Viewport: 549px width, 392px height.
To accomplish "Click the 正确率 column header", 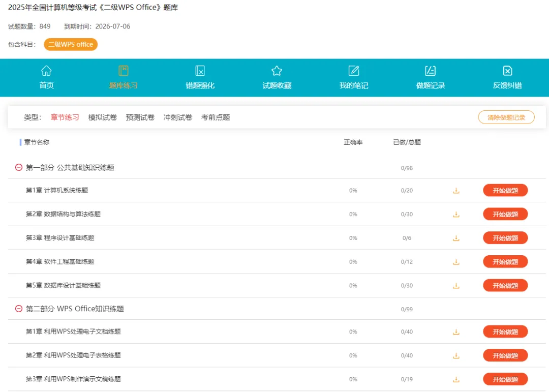I will pos(353,142).
